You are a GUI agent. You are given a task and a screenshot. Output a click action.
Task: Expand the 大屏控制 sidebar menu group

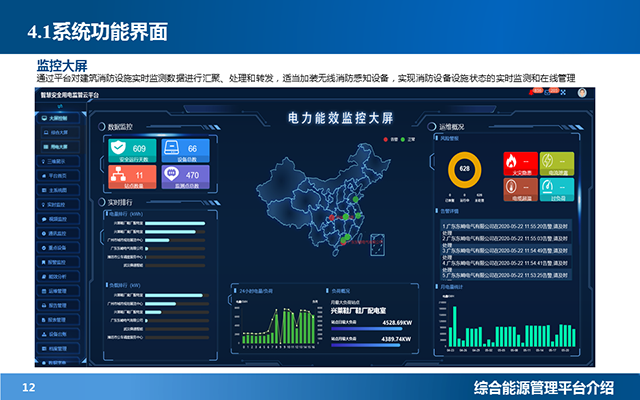[x=58, y=118]
